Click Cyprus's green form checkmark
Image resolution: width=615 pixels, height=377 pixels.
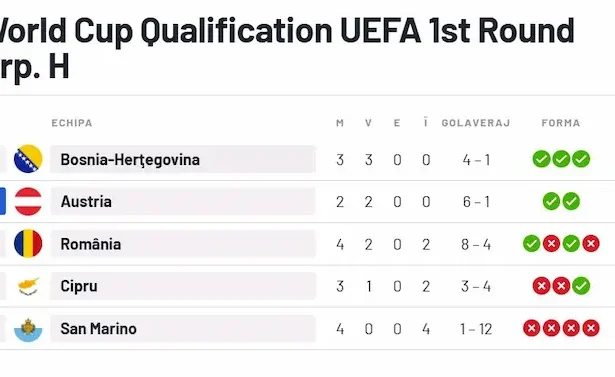pos(581,286)
